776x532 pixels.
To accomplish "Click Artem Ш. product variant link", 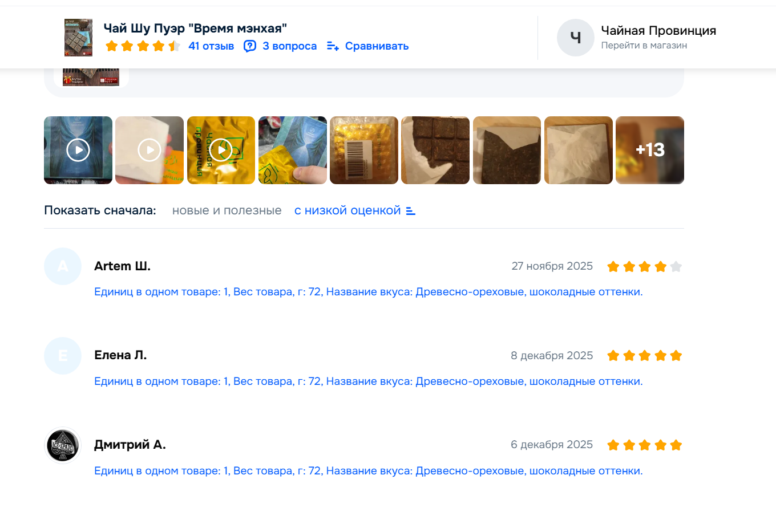I will (x=368, y=292).
